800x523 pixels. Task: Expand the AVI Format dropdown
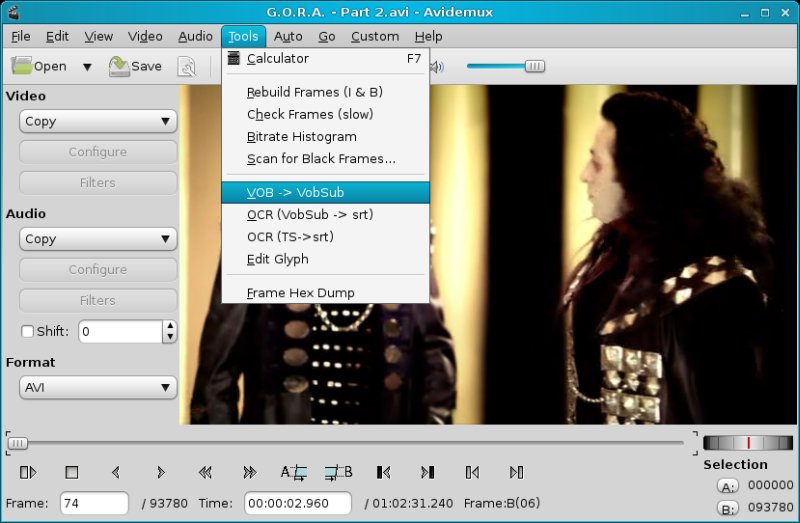click(98, 388)
